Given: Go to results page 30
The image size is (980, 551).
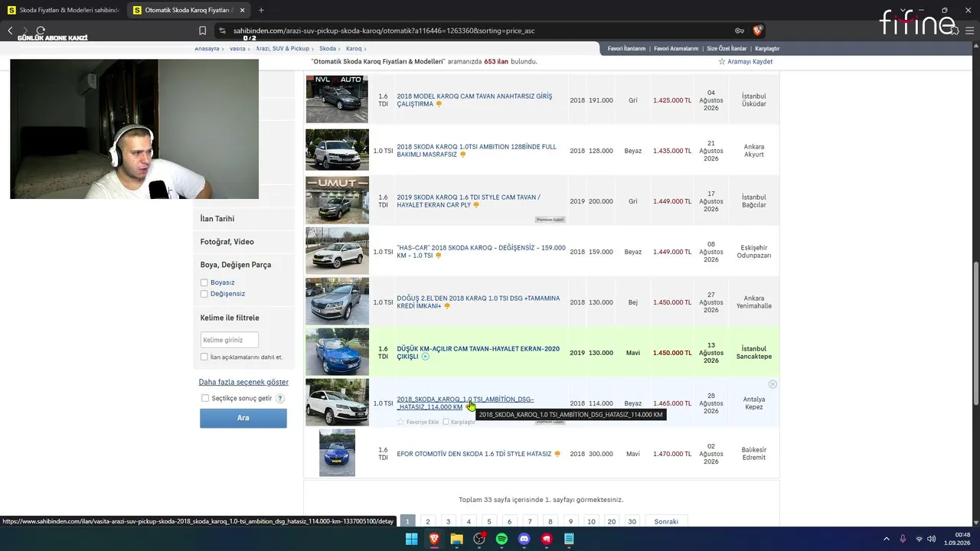Looking at the screenshot, I should [x=632, y=521].
